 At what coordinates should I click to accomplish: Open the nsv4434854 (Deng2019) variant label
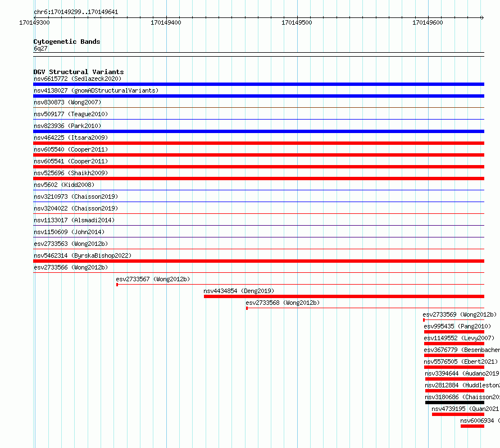[x=239, y=291]
